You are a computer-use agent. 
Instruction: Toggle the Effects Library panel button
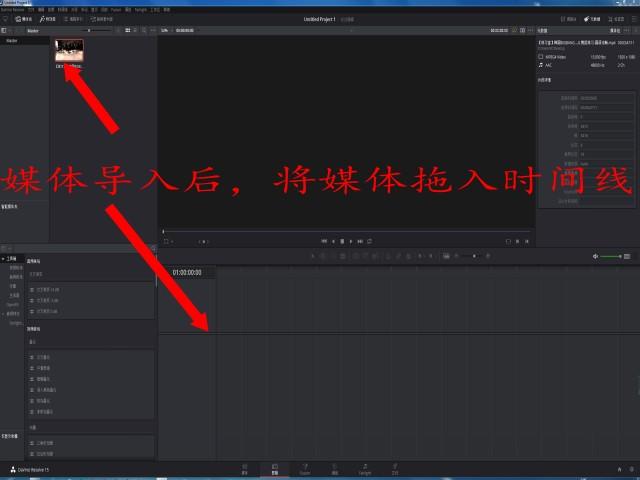[48, 19]
